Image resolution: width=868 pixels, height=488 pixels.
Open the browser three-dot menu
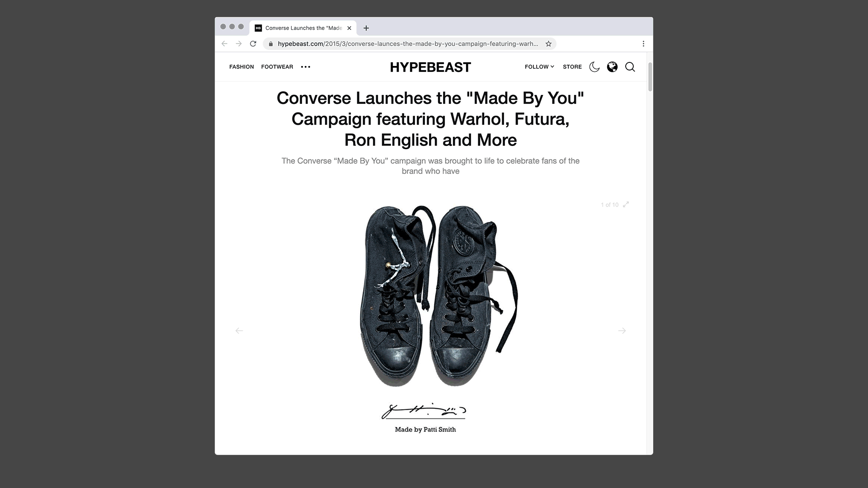tap(643, 44)
